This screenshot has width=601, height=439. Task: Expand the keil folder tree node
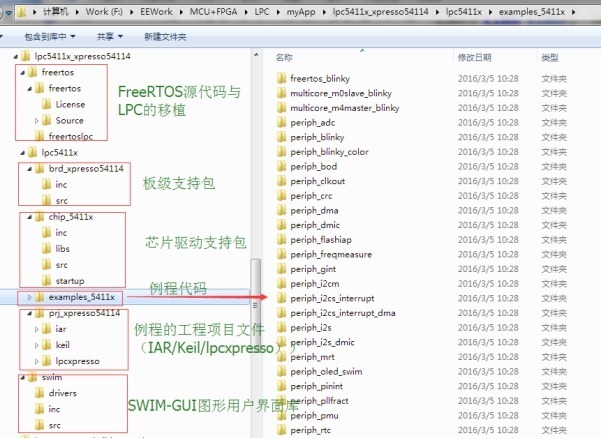pos(36,345)
